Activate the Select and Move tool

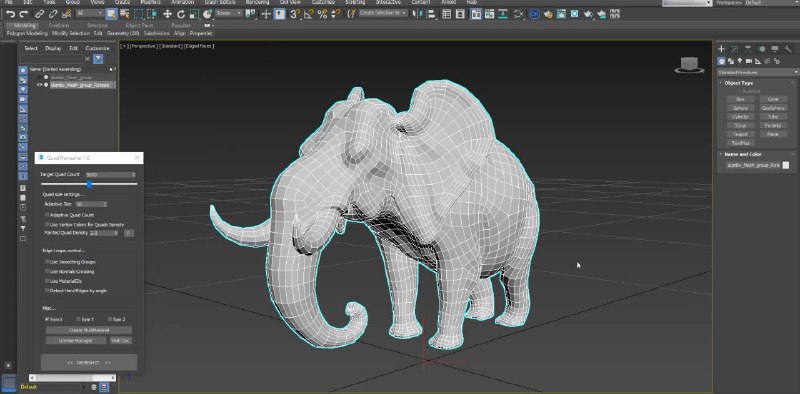pos(167,14)
